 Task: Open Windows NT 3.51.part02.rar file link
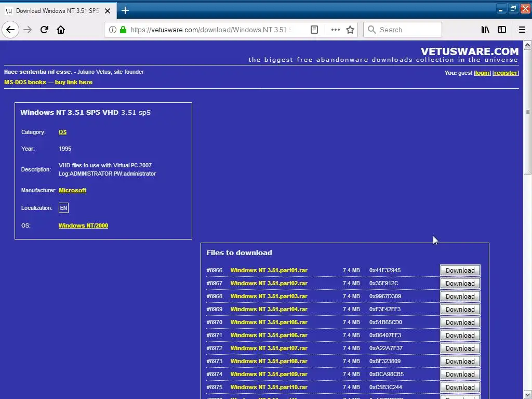269,283
